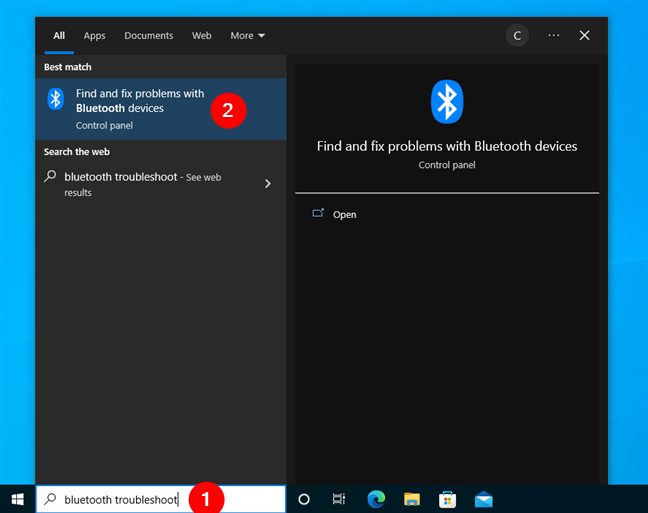Open the three-dots options menu
The height and width of the screenshot is (513, 648).
pos(554,36)
